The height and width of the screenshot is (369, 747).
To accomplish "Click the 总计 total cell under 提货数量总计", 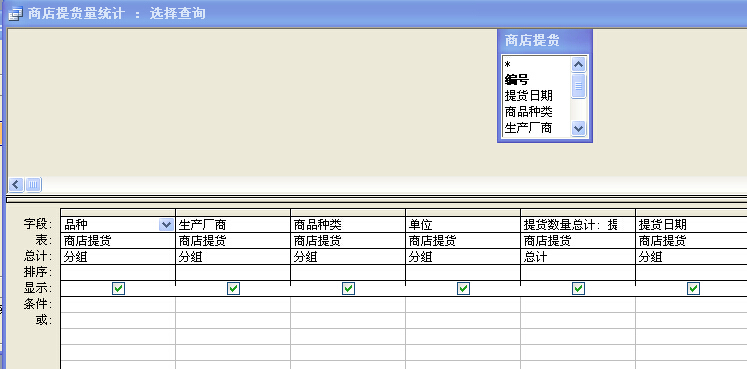I will [x=578, y=257].
